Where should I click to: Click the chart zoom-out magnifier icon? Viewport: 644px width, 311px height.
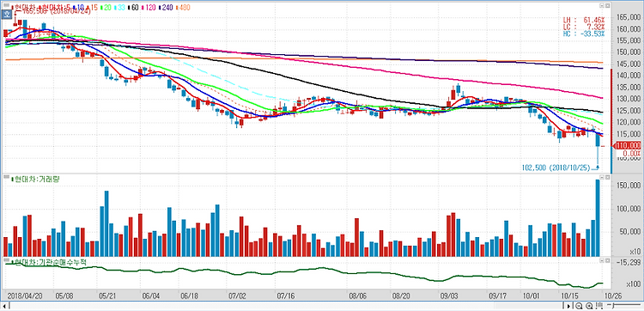tap(579, 306)
